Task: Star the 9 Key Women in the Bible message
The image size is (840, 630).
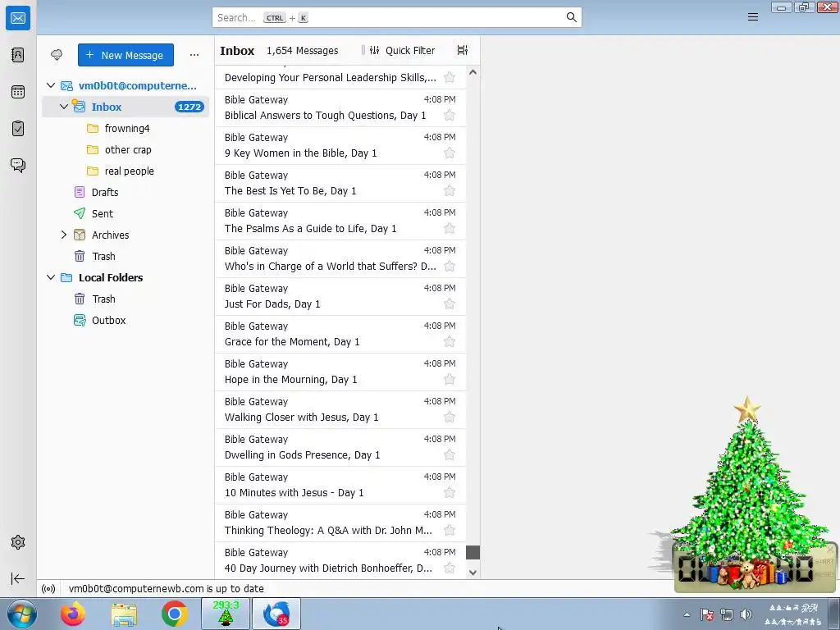Action: [x=450, y=153]
